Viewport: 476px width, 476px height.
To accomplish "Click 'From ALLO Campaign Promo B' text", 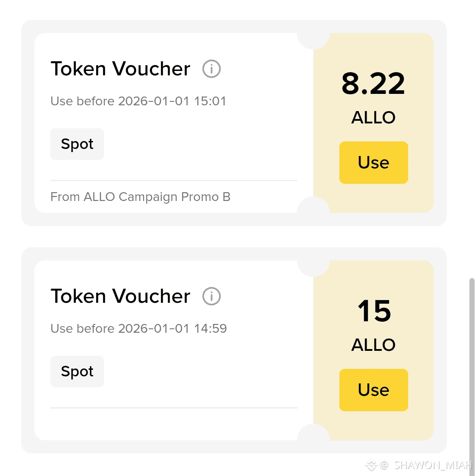I will [x=140, y=197].
